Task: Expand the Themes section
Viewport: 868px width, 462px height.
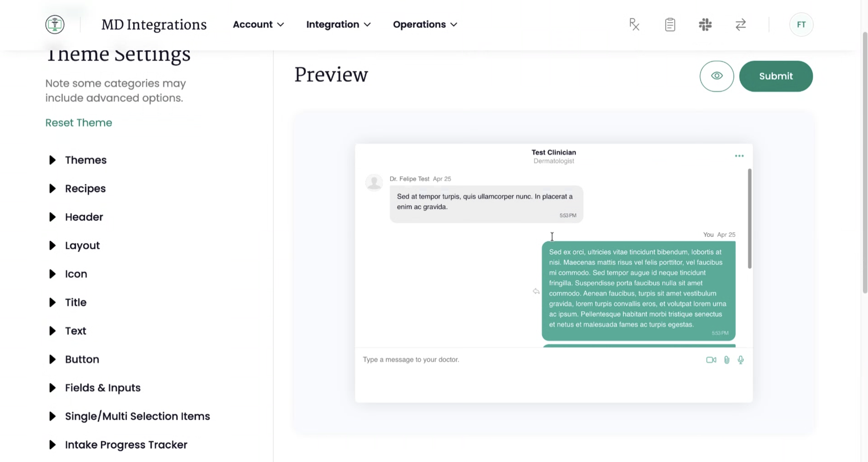Action: (x=86, y=160)
